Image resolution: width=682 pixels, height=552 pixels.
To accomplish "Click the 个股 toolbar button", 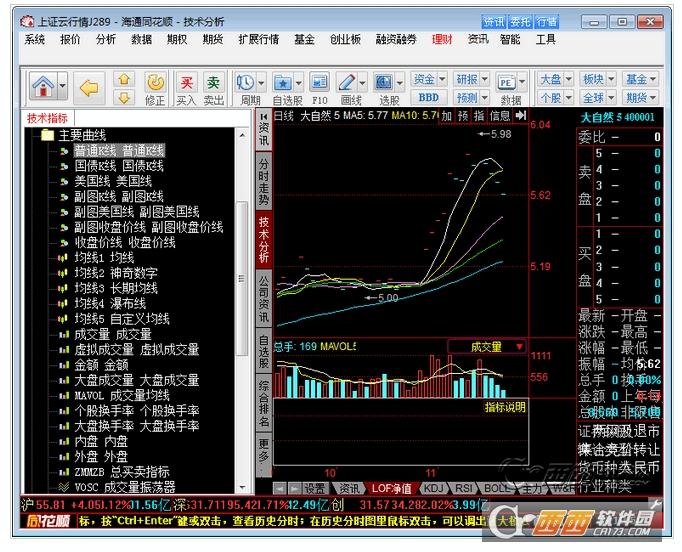I will click(555, 97).
